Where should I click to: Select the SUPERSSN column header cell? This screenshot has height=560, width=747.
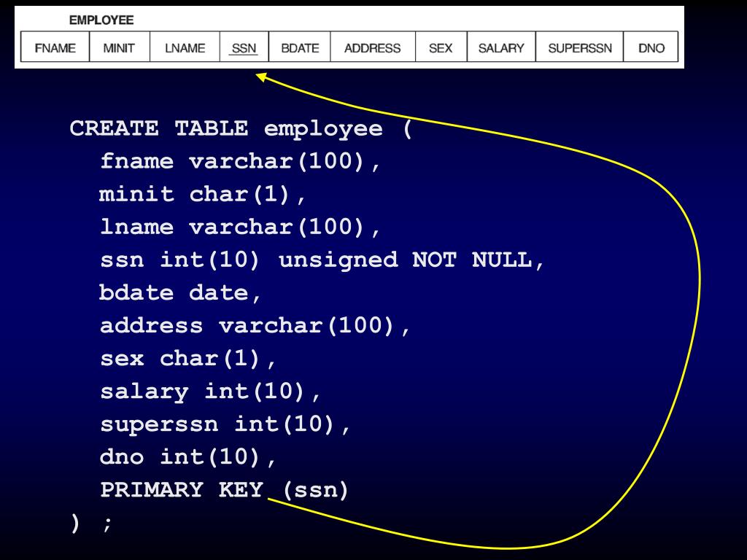tap(579, 47)
